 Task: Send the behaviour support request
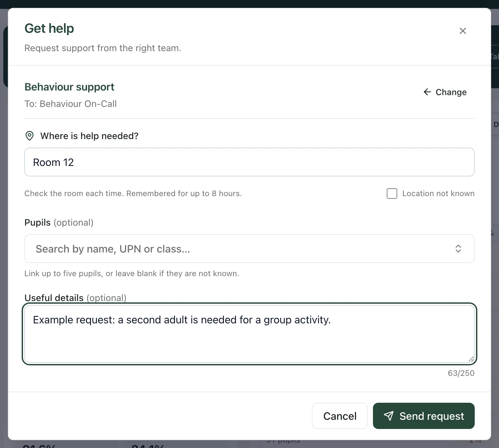(423, 416)
